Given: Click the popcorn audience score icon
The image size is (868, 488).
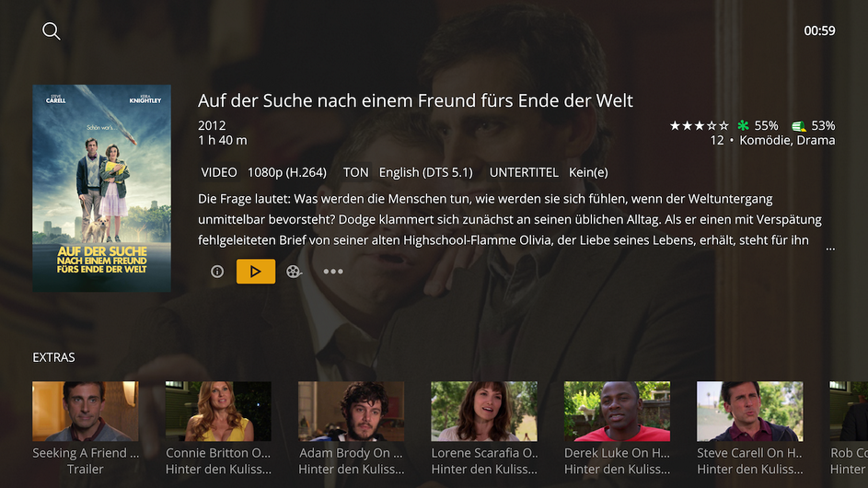Looking at the screenshot, I should pyautogui.click(x=798, y=126).
